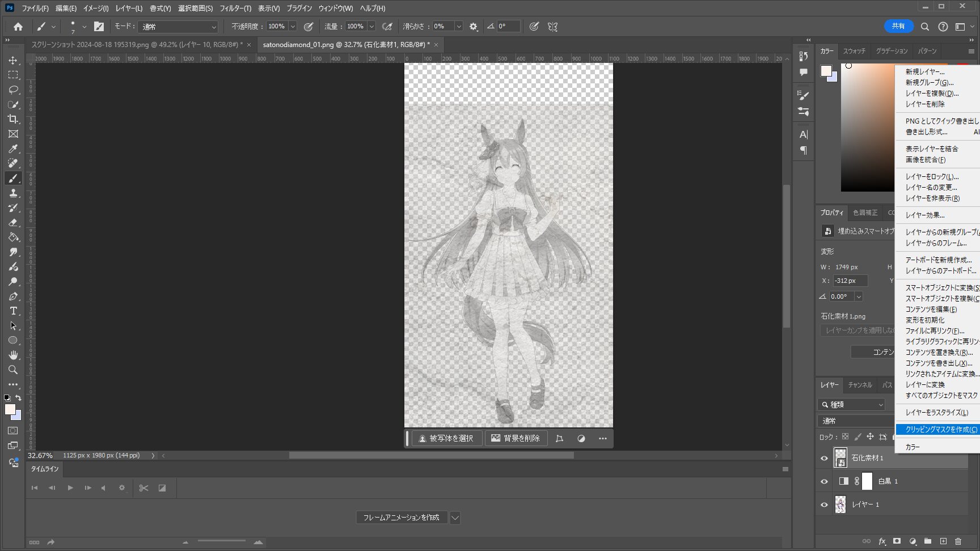Select the Eraser tool
The height and width of the screenshot is (551, 980).
[x=13, y=222]
